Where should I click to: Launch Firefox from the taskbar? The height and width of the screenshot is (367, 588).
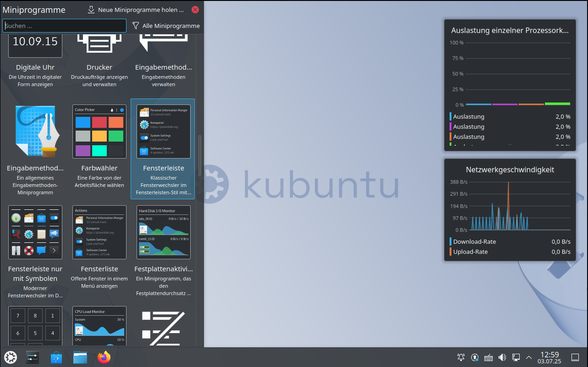[x=104, y=357]
